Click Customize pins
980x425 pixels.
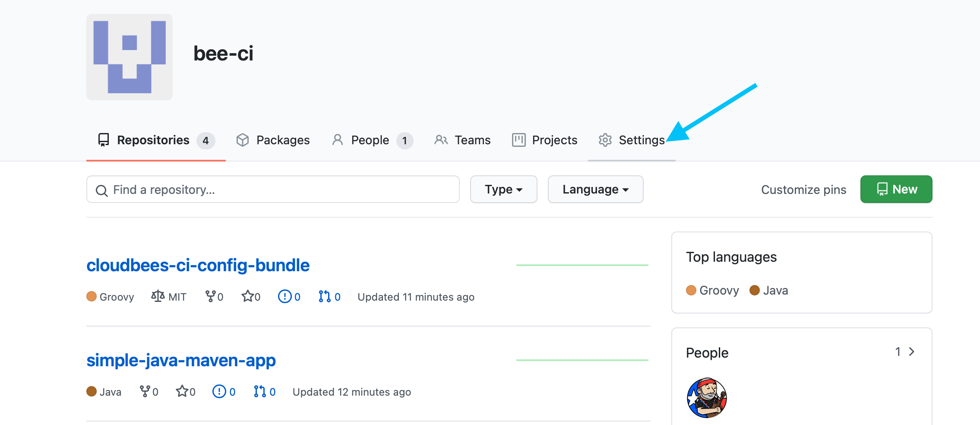(803, 189)
